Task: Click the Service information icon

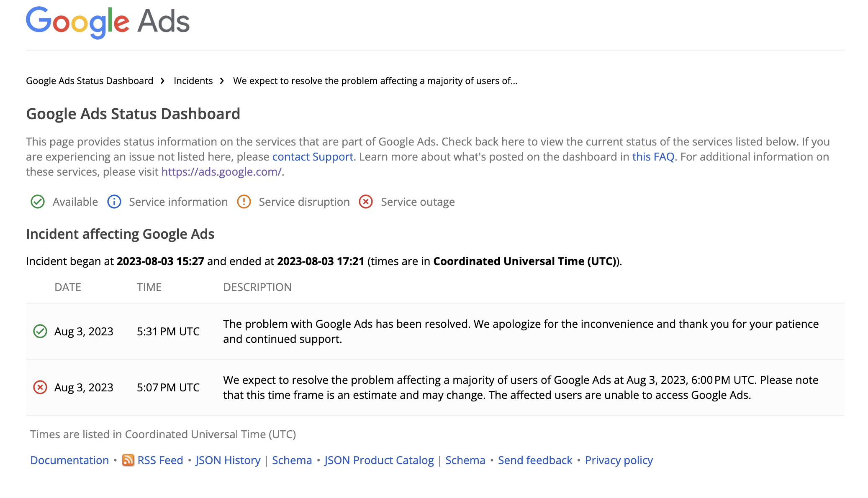Action: (x=114, y=202)
